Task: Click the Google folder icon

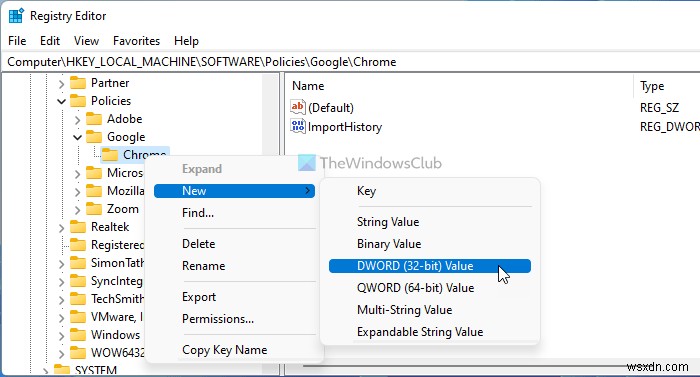Action: coord(94,137)
